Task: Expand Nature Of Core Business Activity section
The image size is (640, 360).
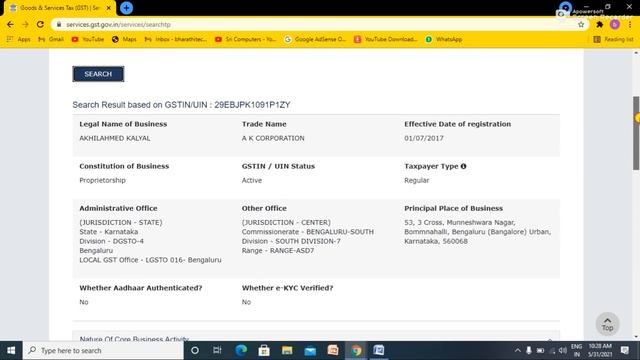Action: [x=316, y=337]
